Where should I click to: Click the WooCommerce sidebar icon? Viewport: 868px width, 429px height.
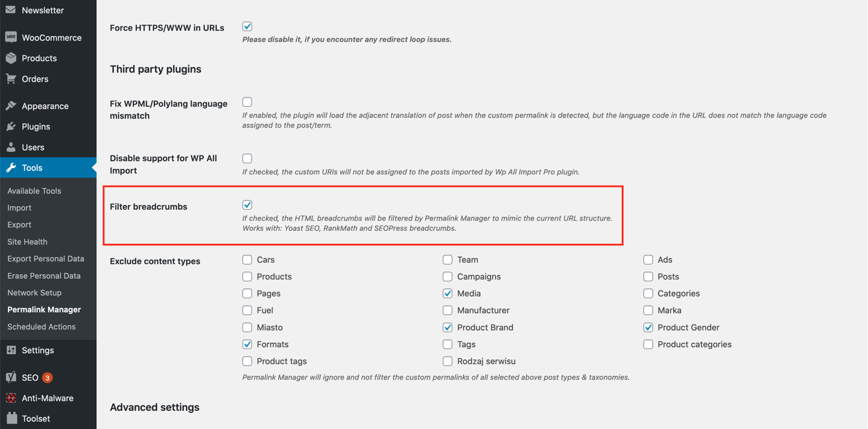coord(11,37)
